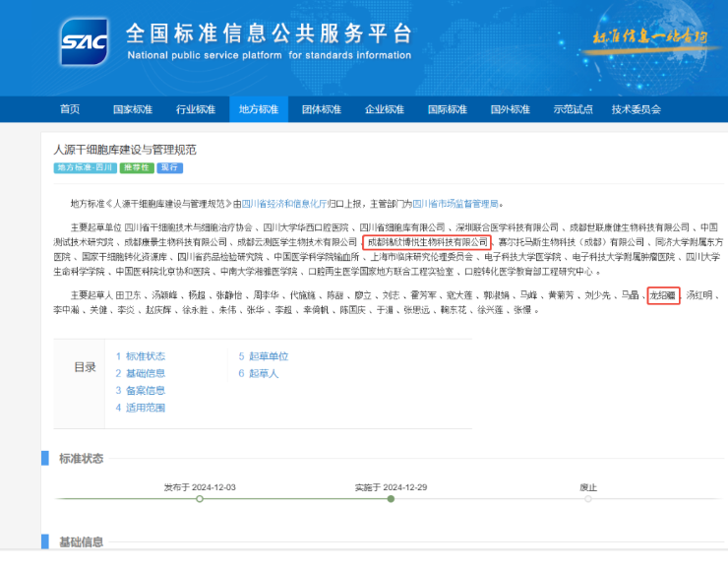Go to the 首页 home menu item
The height and width of the screenshot is (571, 728).
click(70, 109)
